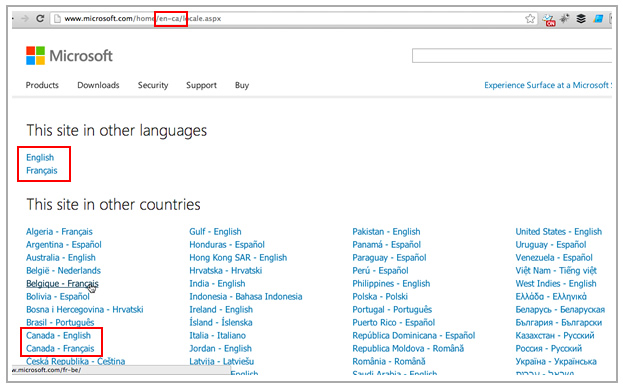Viewport: 623px width, 388px height.
Task: Reload the page with the refresh icon
Action: click(40, 18)
